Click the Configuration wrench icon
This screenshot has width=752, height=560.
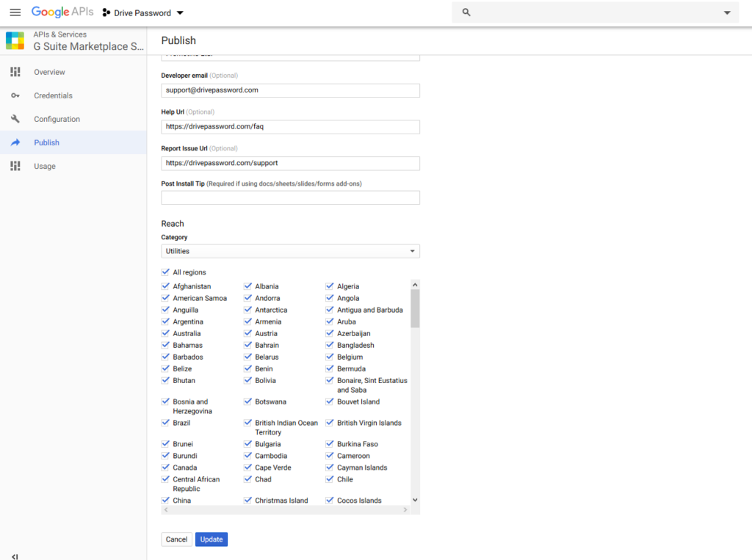(x=15, y=119)
